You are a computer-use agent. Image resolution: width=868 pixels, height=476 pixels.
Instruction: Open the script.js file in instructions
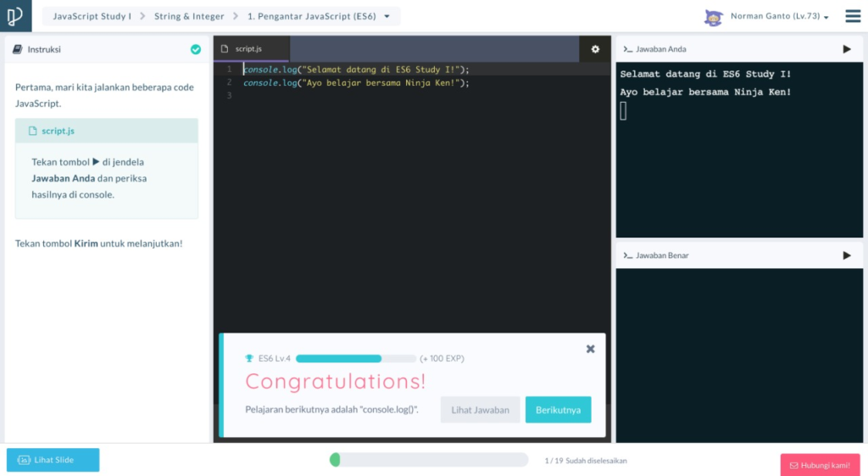[x=57, y=131]
